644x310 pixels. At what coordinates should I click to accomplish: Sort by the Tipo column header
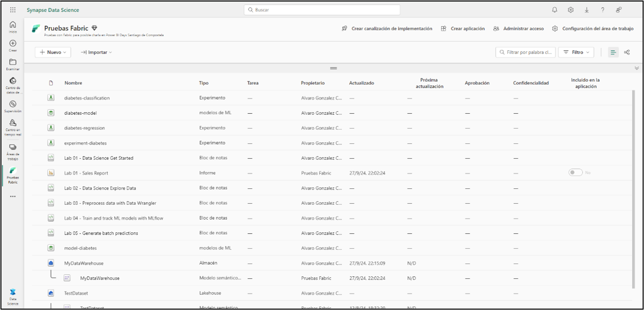pos(204,83)
